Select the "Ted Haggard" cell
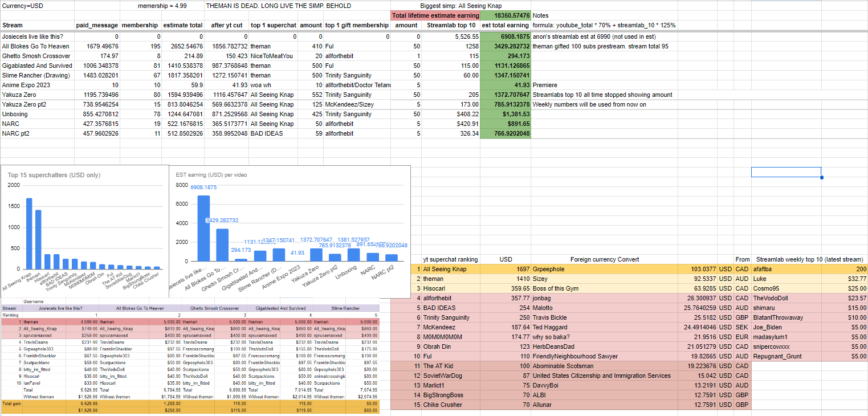Viewport: 868px width, 416px height. click(x=604, y=327)
